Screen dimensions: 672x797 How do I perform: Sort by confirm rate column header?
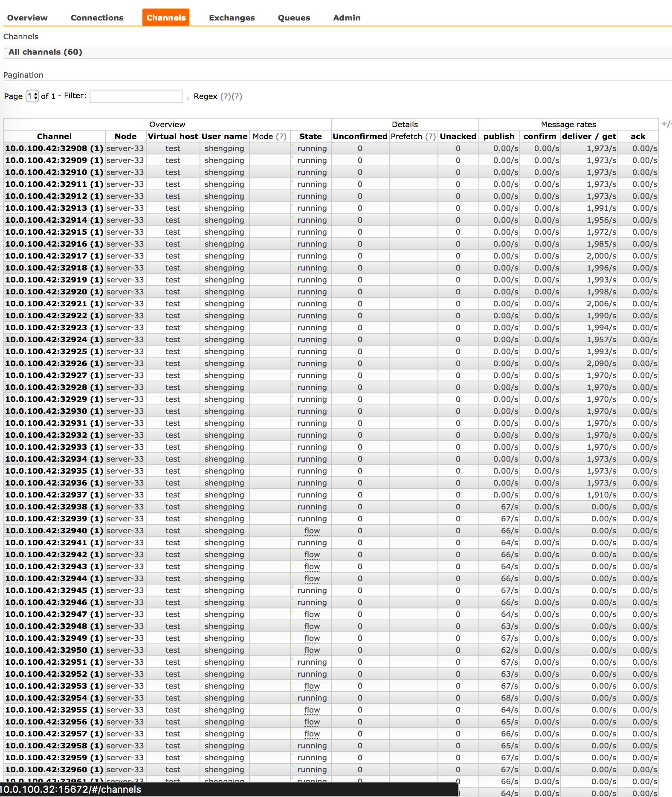(540, 137)
